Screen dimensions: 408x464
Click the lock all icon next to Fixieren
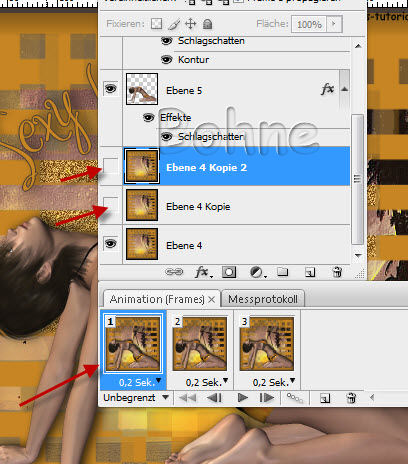pyautogui.click(x=208, y=24)
